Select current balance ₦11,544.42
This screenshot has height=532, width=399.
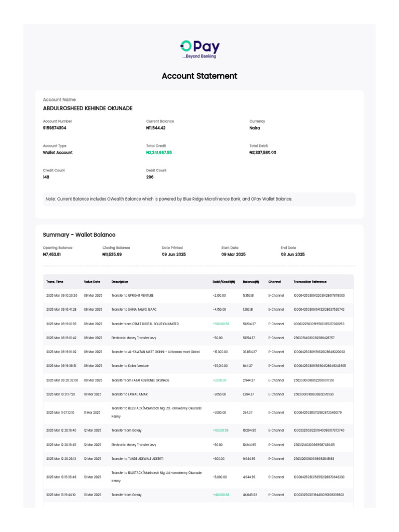156,128
